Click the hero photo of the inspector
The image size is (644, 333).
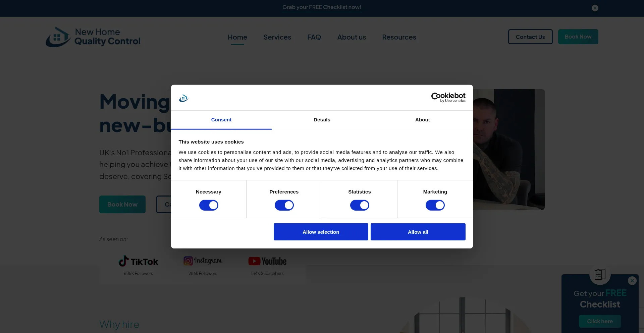coord(509,150)
